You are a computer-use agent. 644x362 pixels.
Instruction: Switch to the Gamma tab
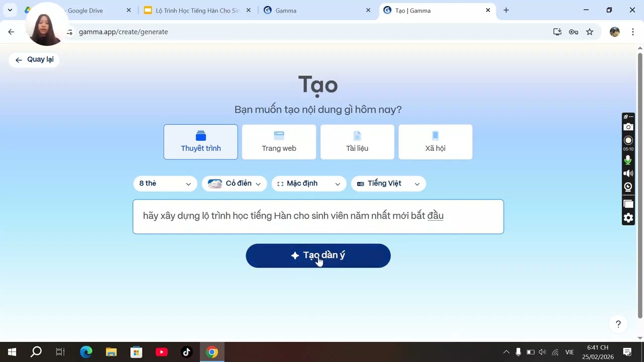(317, 10)
